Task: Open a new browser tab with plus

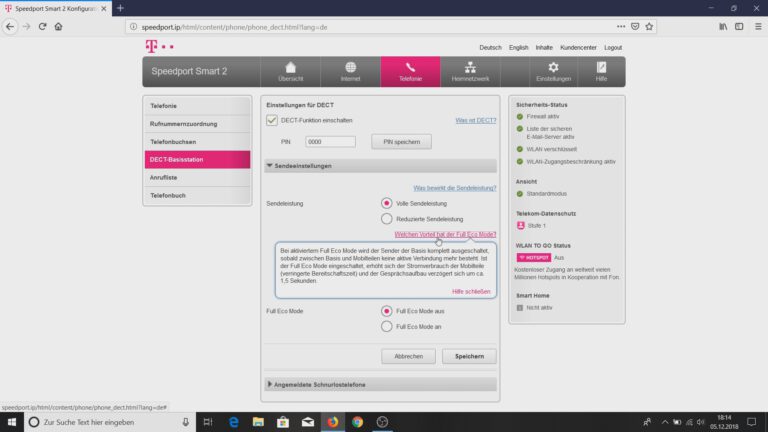Action: pos(120,8)
